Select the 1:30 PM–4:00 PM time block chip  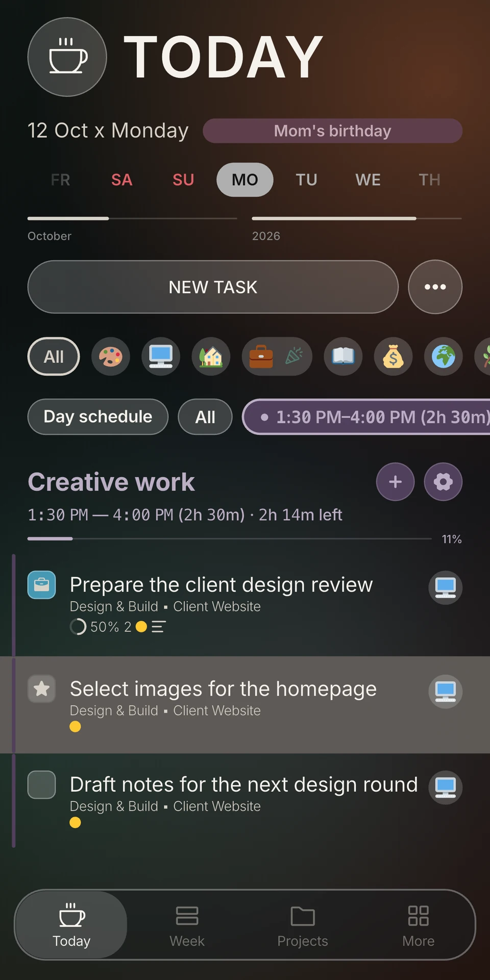(x=366, y=417)
